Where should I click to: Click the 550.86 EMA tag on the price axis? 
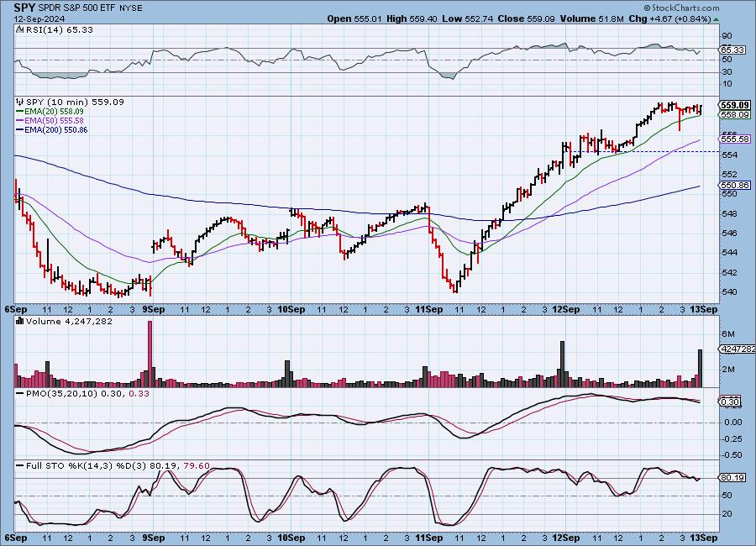tap(734, 185)
